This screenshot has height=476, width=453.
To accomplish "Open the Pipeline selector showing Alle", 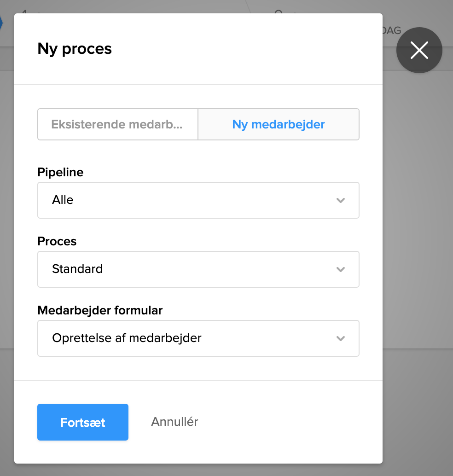I will coord(198,200).
